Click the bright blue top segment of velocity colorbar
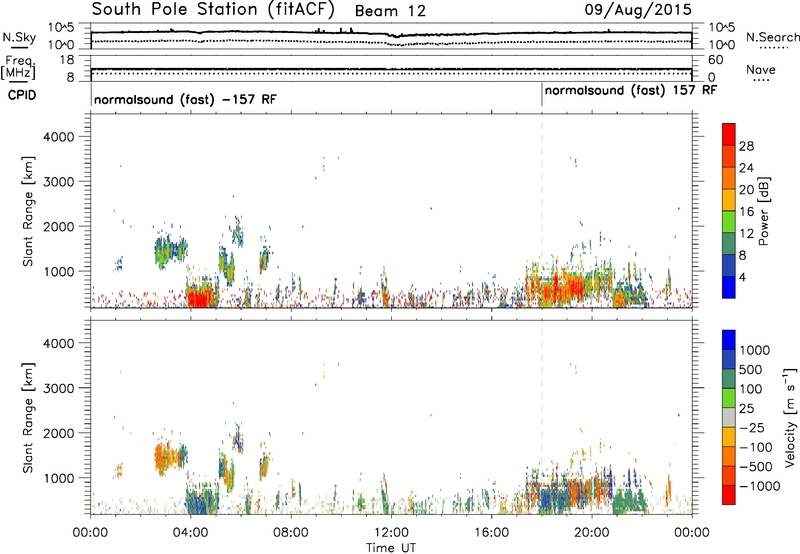Screen dimensions: 800x554 tap(729, 340)
